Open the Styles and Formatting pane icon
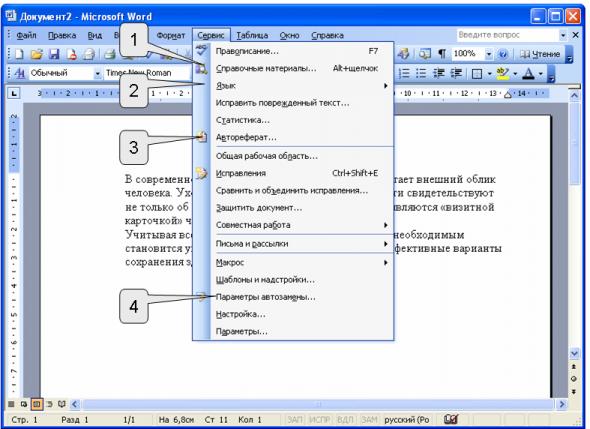Viewport: 590px width, 429px height. pos(19,73)
